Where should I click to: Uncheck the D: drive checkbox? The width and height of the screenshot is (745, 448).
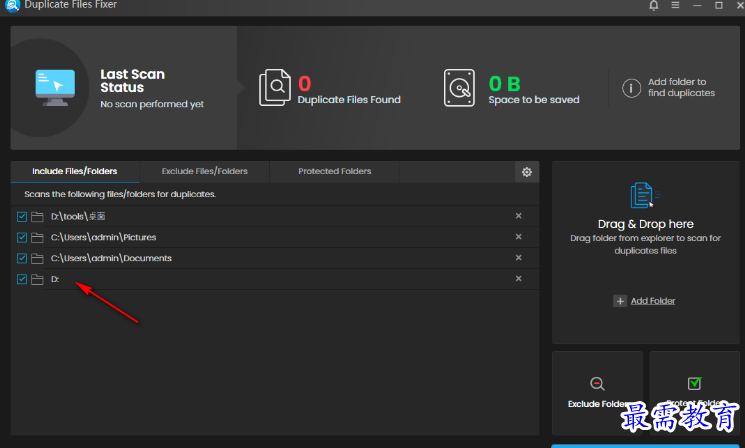pyautogui.click(x=22, y=279)
